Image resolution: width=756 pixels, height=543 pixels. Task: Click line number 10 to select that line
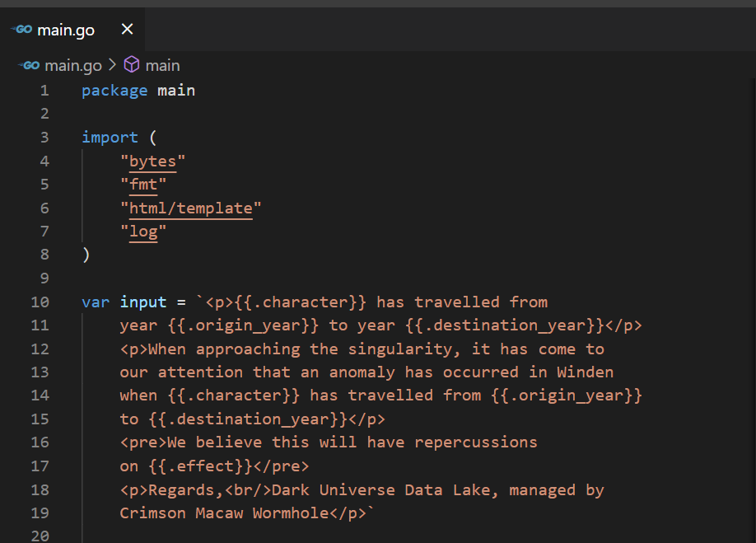[40, 302]
